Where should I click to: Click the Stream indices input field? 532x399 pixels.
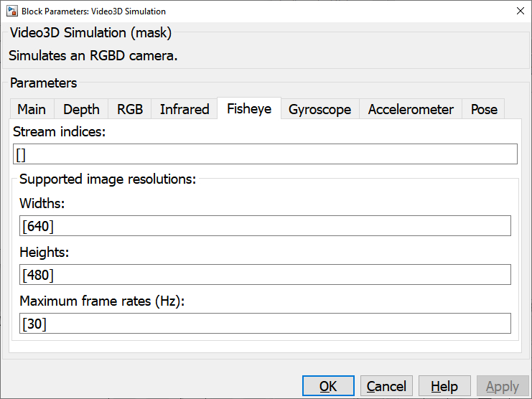coord(265,154)
